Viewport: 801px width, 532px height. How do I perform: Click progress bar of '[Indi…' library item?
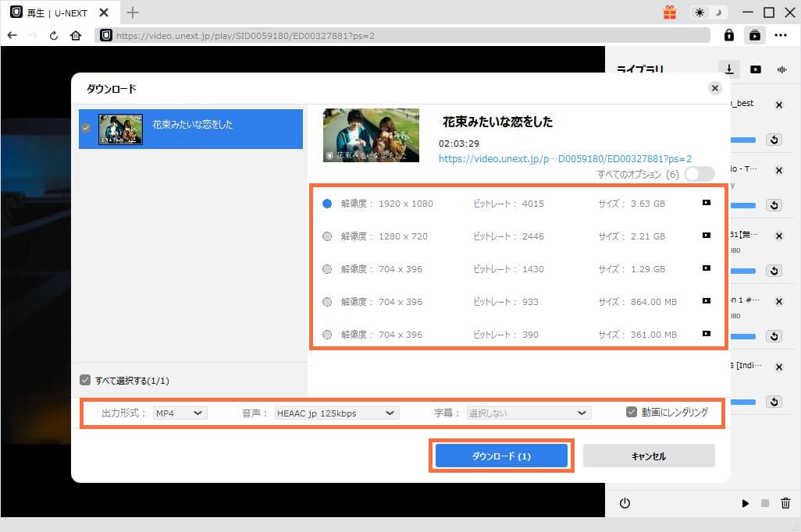[742, 402]
